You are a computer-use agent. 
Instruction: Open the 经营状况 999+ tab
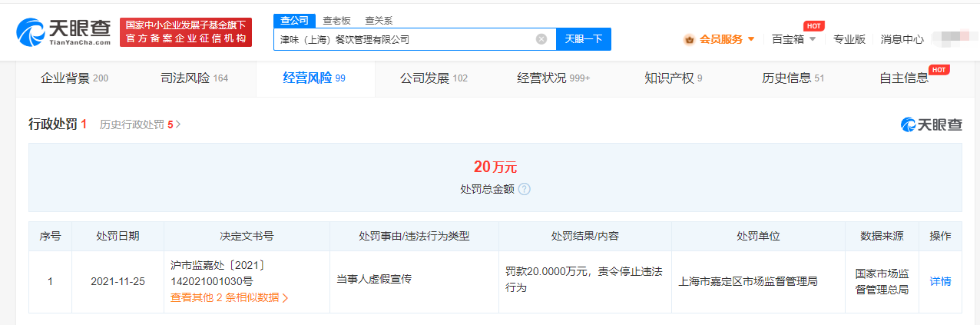pos(554,78)
